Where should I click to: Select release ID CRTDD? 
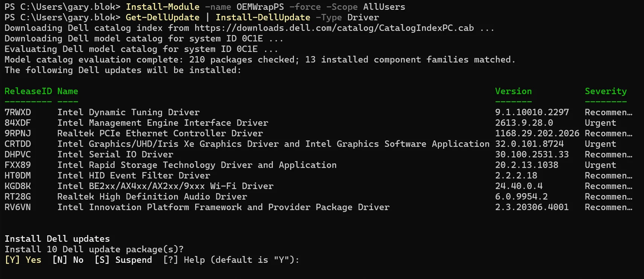click(18, 144)
